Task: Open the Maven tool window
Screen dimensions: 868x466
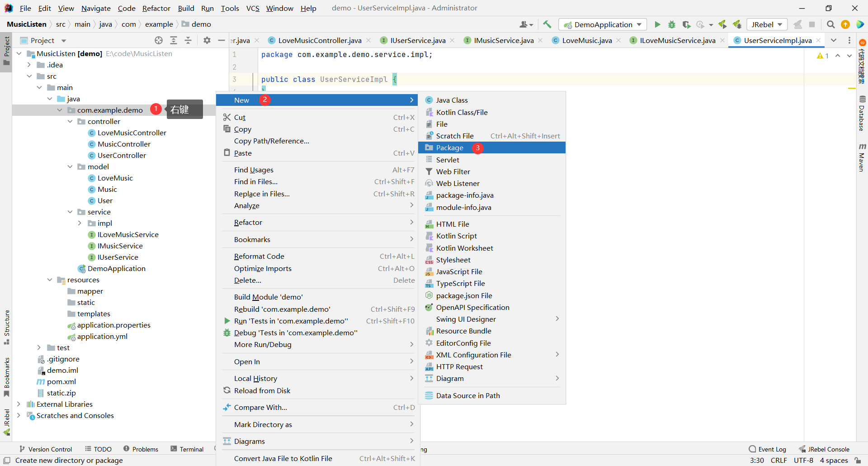Action: [862, 157]
